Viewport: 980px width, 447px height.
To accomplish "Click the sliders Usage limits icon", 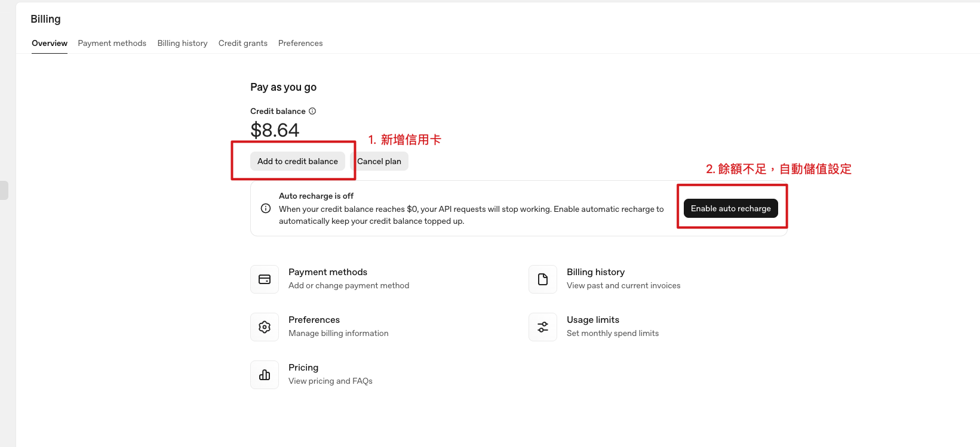I will pos(543,327).
